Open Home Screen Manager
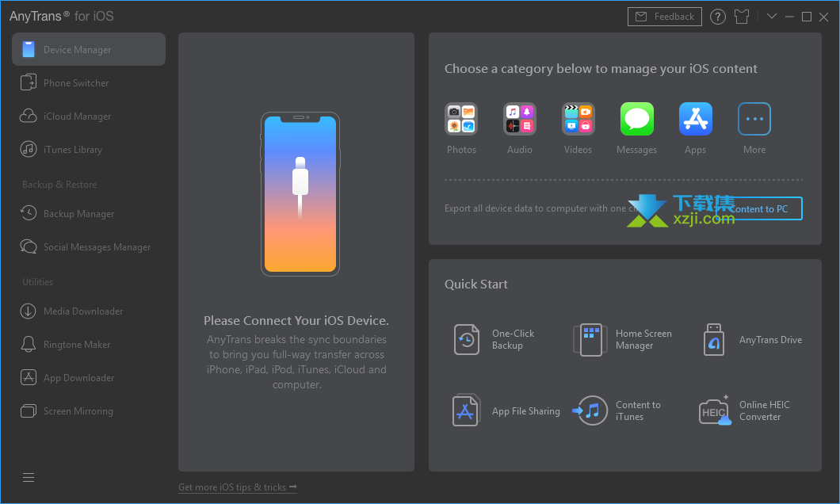The height and width of the screenshot is (504, 840). coord(622,340)
